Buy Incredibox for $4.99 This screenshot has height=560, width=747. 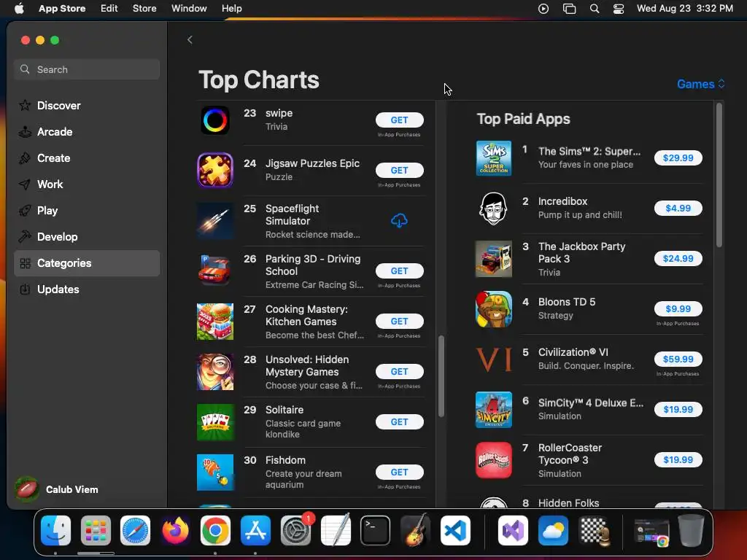pos(678,208)
